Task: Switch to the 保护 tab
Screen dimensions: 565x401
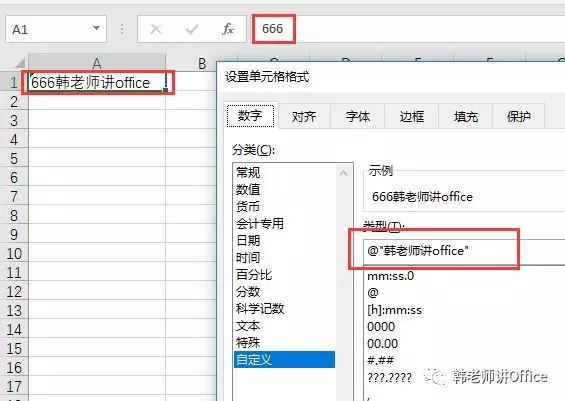Action: [x=519, y=116]
